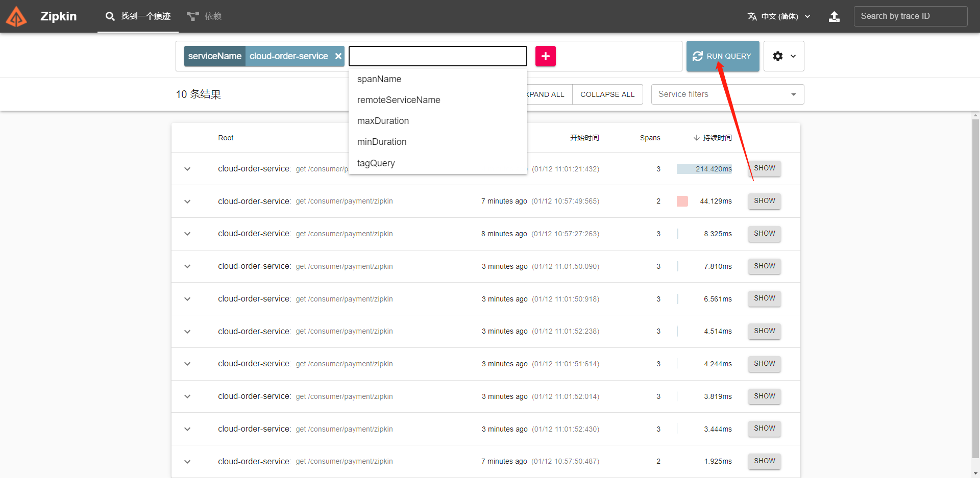
Task: Open the settings gear dropdown
Action: pos(784,56)
